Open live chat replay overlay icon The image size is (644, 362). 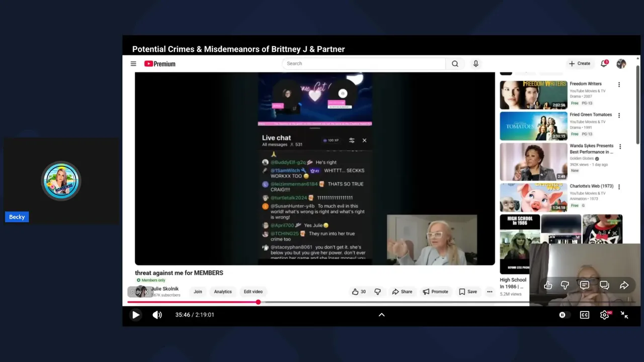tap(604, 285)
